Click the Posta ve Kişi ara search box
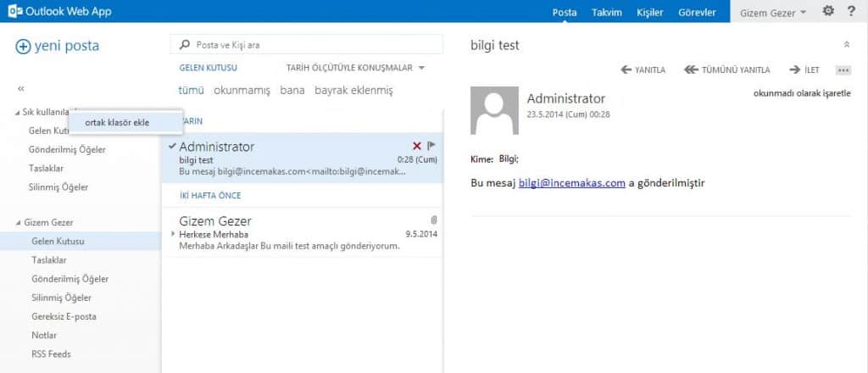The height and width of the screenshot is (373, 868). [x=314, y=44]
